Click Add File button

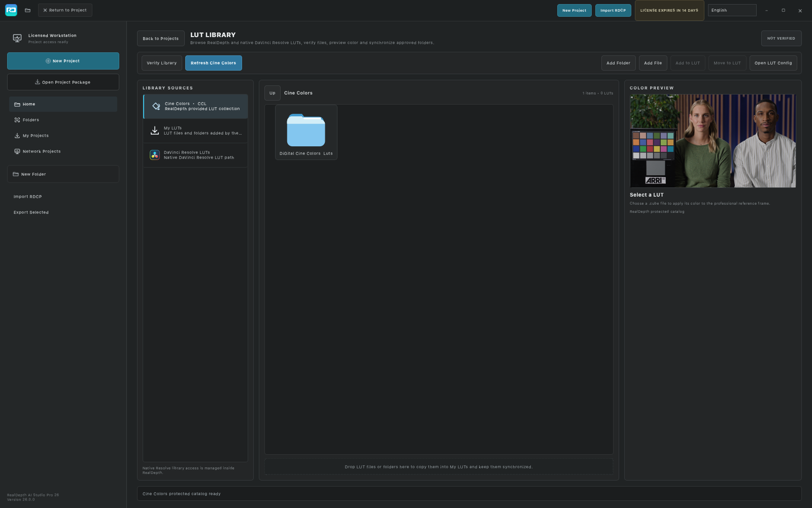653,63
